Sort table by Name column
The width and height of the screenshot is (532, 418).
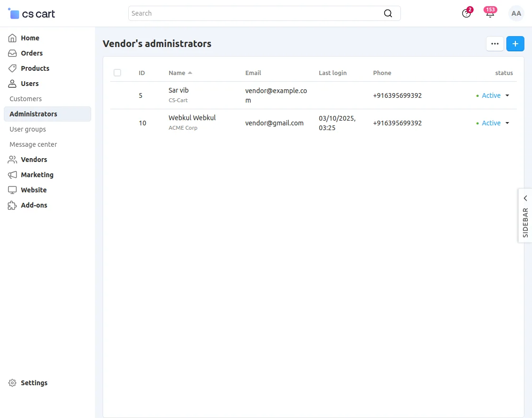coord(177,73)
